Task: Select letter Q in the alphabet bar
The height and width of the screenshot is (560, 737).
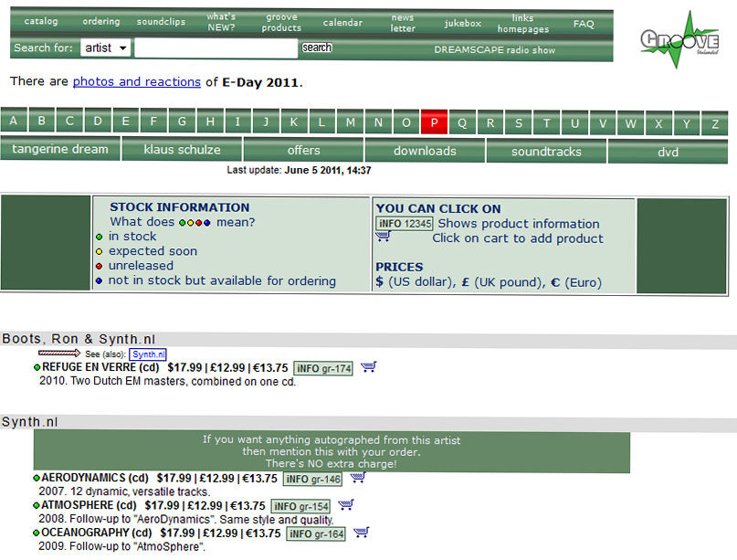Action: pos(462,123)
